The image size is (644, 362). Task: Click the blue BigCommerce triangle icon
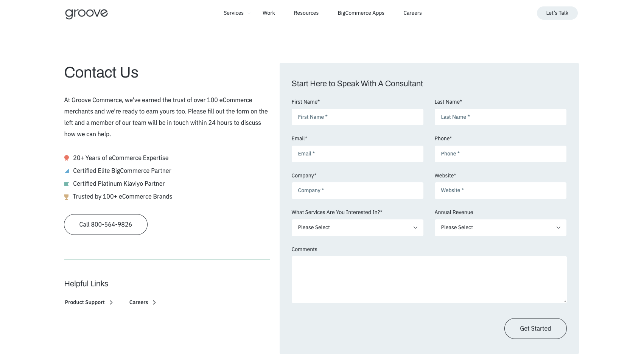tap(67, 171)
